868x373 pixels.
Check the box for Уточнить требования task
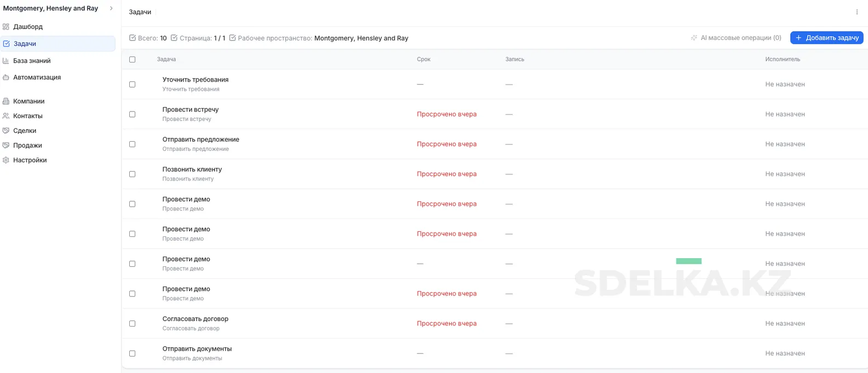pyautogui.click(x=132, y=84)
